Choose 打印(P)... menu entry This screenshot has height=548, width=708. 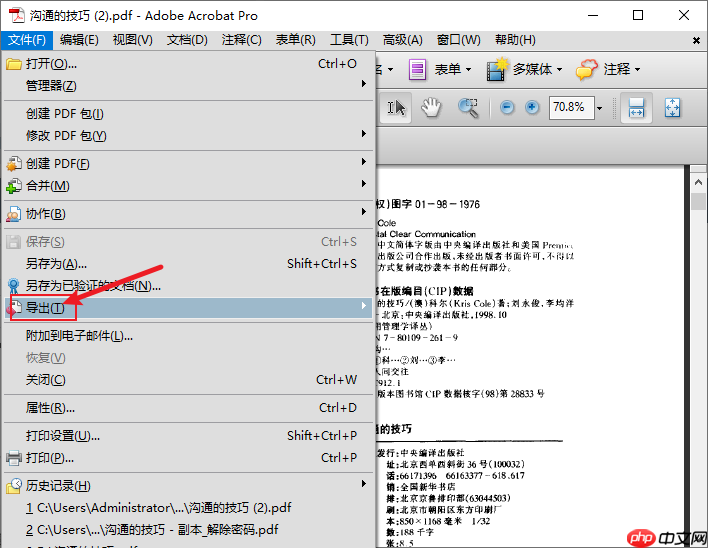click(x=188, y=458)
